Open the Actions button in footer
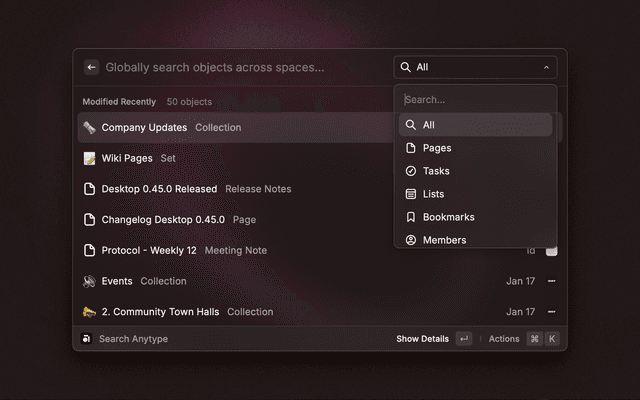The image size is (640, 400). [504, 339]
